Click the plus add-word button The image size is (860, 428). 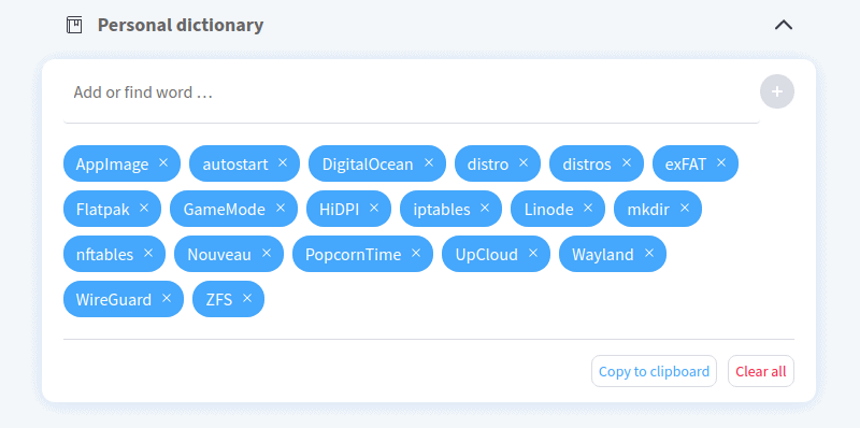(777, 92)
